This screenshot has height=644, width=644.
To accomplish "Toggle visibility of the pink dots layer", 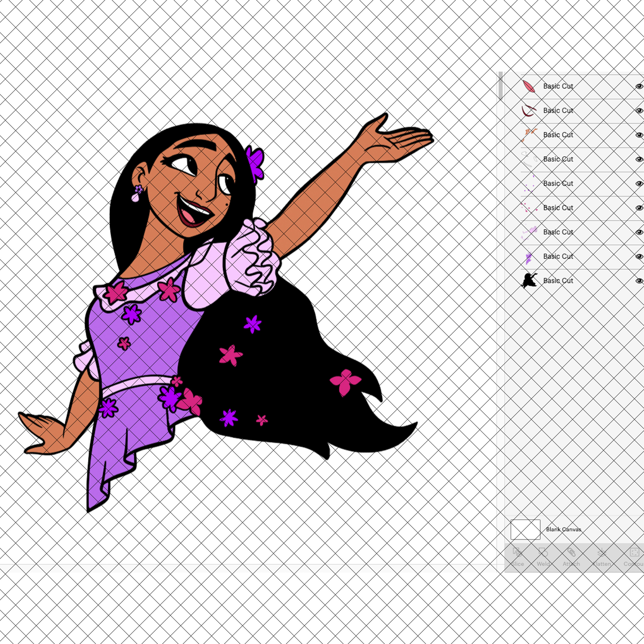I will coord(639,208).
